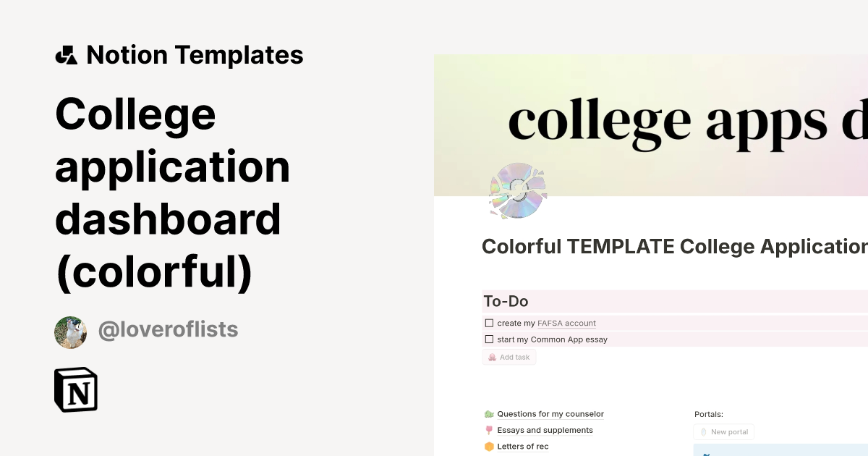Screen dimensions: 868x456
Task: Open the Essays and supplements page
Action: [545, 431]
